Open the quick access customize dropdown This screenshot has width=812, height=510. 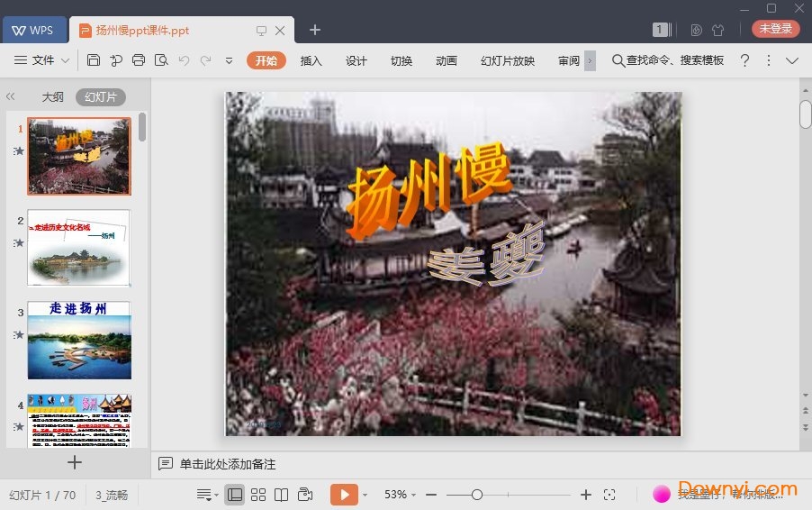[x=229, y=60]
